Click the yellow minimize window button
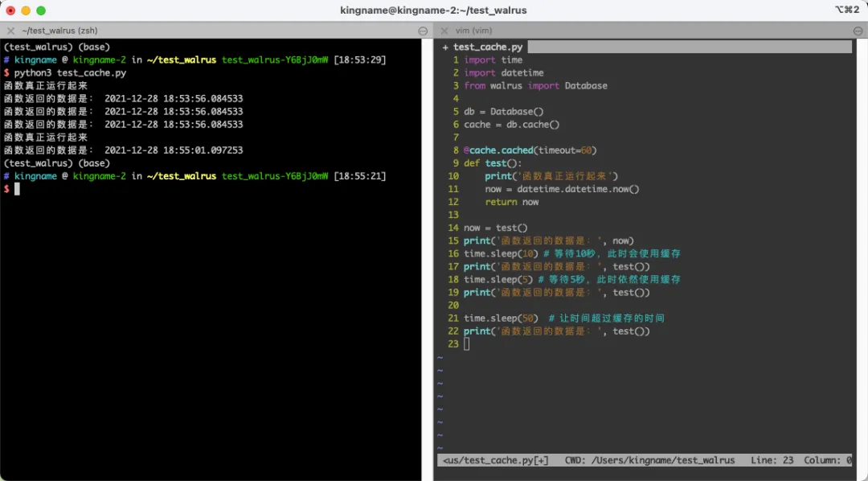Viewport: 868px width, 481px height. 26,10
